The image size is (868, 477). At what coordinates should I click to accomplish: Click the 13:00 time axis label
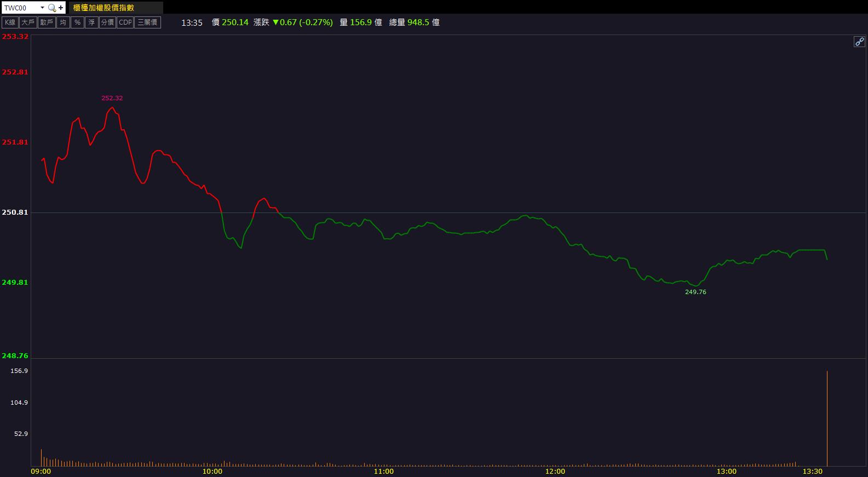tap(727, 471)
